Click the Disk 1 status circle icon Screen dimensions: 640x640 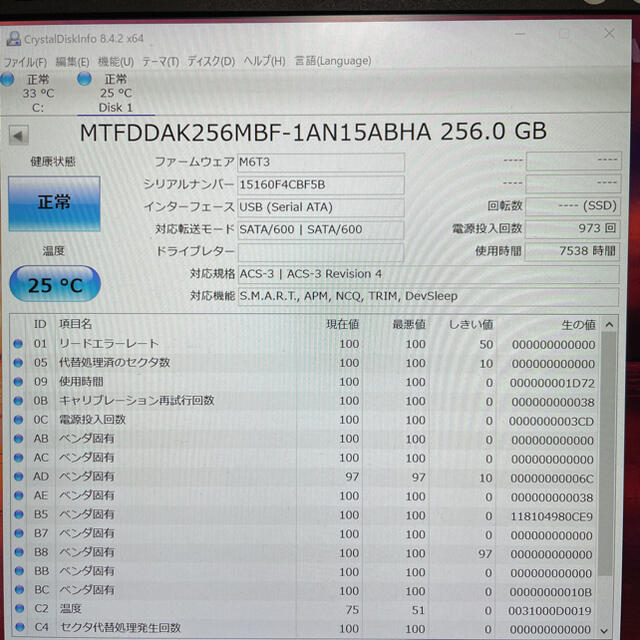coord(84,78)
